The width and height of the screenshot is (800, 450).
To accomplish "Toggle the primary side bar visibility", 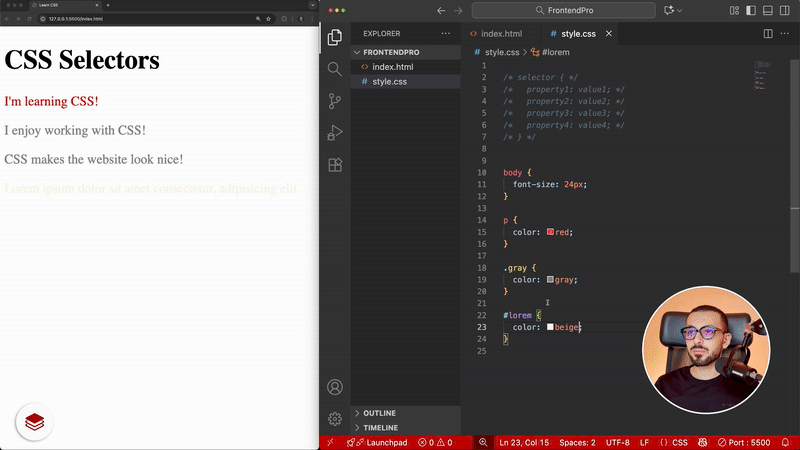I will (x=750, y=10).
